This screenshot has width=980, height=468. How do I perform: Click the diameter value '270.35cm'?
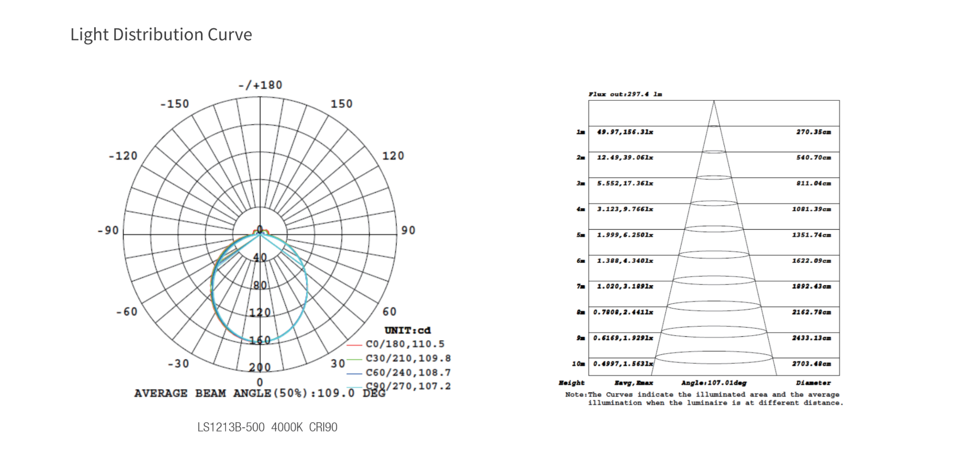click(x=813, y=132)
